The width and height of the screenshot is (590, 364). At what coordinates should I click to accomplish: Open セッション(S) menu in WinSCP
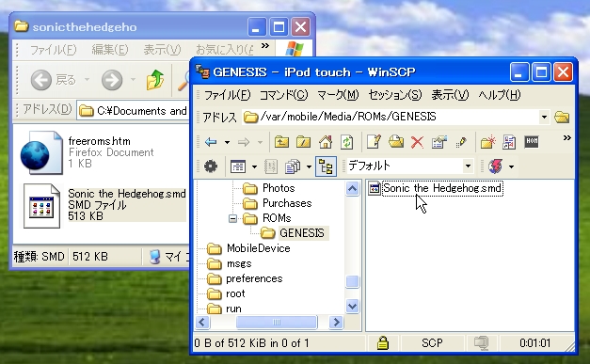[394, 95]
